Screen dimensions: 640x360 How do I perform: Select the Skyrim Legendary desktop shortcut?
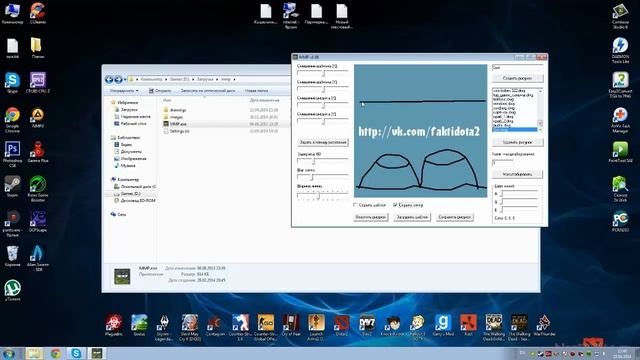click(x=164, y=327)
